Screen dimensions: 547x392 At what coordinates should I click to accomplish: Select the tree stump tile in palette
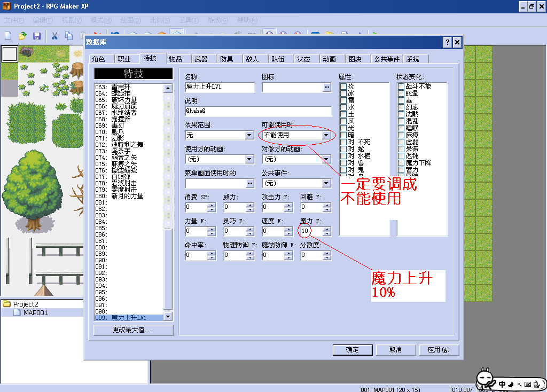point(77,70)
